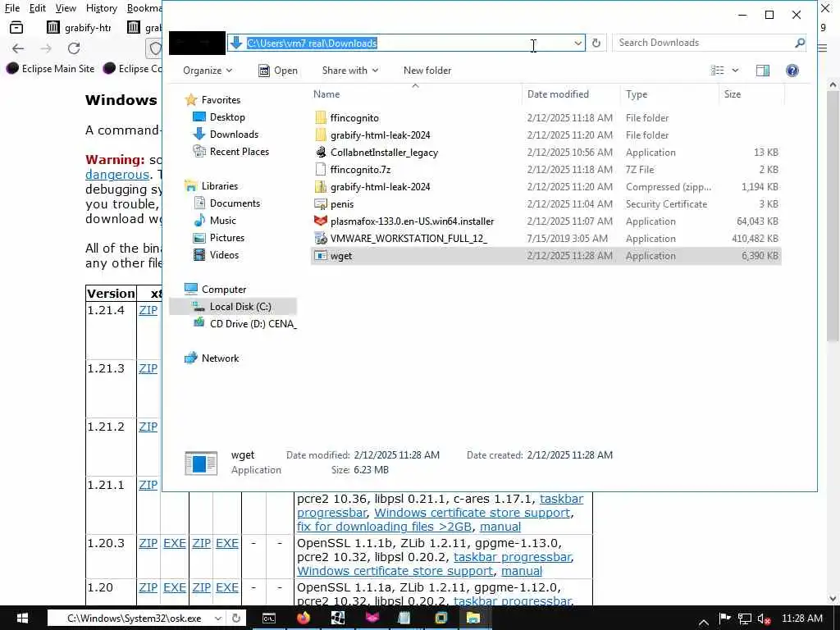Click the muted volume tray icon

coord(765,619)
